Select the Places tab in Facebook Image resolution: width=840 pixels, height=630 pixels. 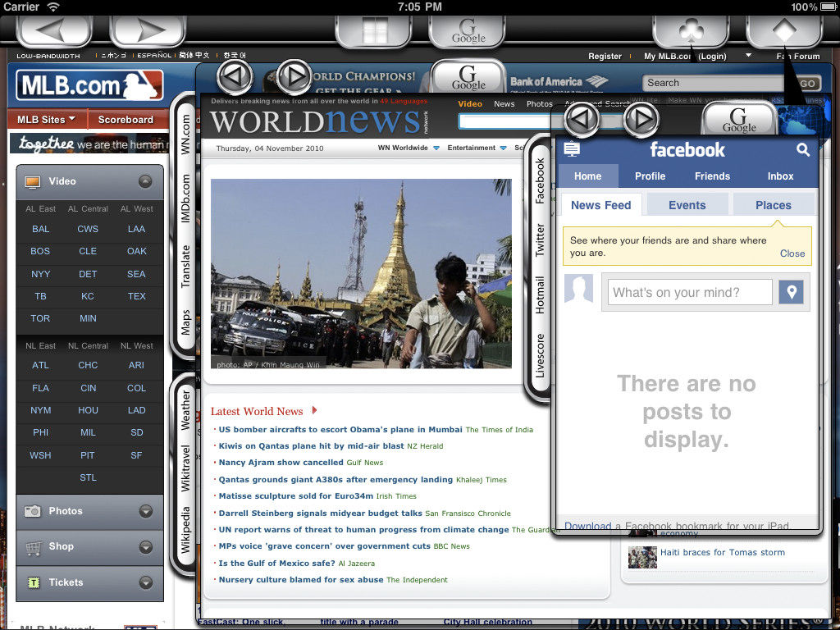click(x=773, y=205)
